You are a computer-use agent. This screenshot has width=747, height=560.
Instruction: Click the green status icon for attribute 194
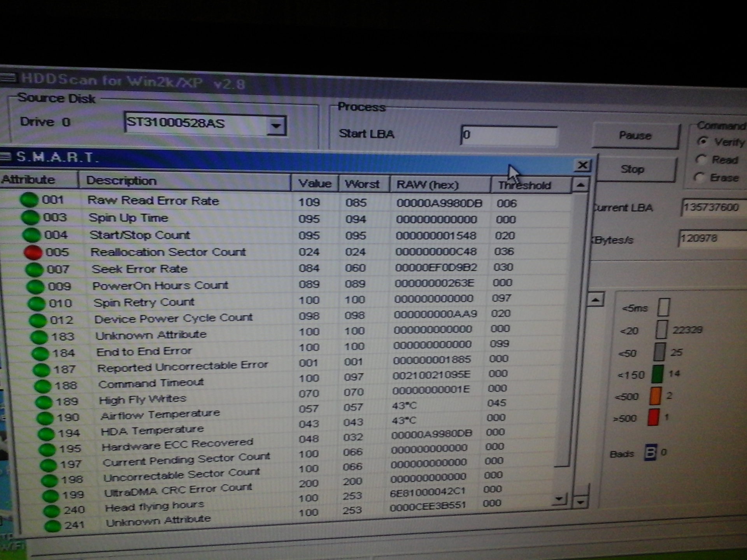[46, 434]
